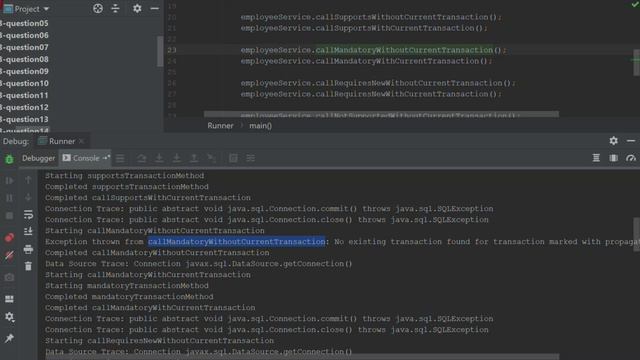Select question11 module in Project tree
The image size is (640, 360).
coord(24,96)
